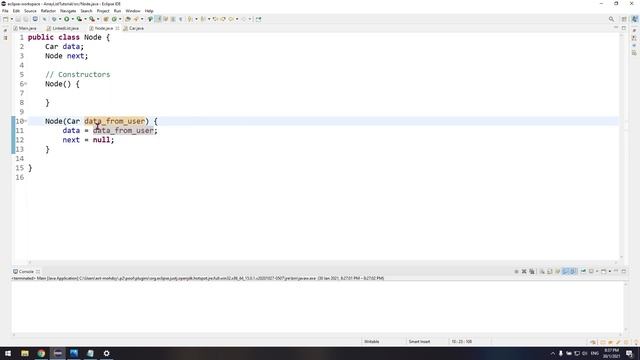
Task: Click the Open Perspective icon
Action: [x=624, y=19]
